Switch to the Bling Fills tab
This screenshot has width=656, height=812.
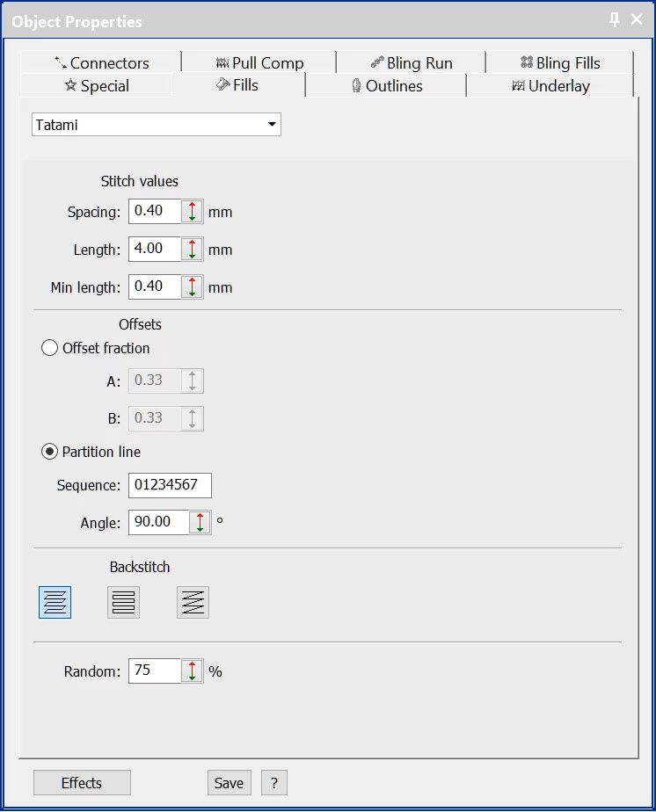click(559, 62)
